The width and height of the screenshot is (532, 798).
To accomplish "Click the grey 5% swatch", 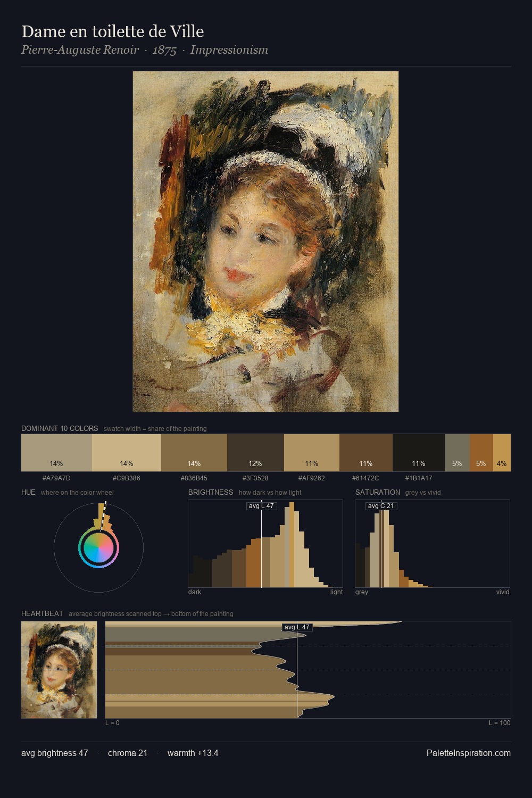I will click(x=458, y=453).
